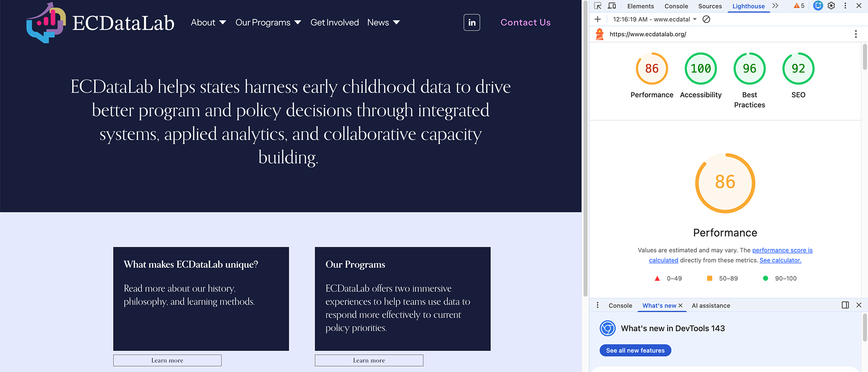868x372 pixels.
Task: Click the 'What's new in DevTools 143' heading
Action: point(673,328)
